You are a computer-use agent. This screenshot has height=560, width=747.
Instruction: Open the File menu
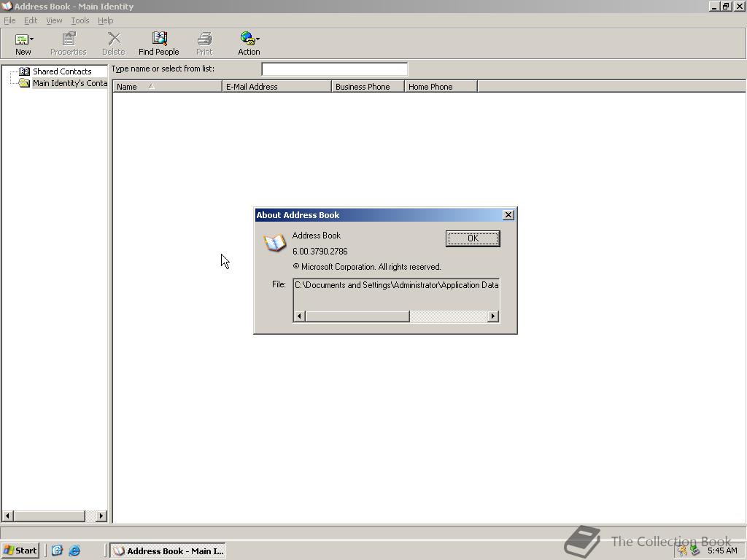tap(9, 20)
